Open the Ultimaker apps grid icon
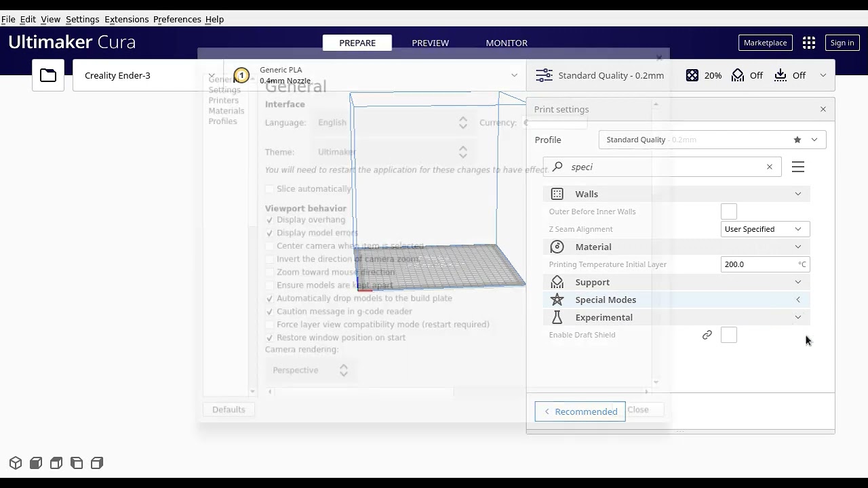Screen dimensions: 868x488 pos(809,43)
